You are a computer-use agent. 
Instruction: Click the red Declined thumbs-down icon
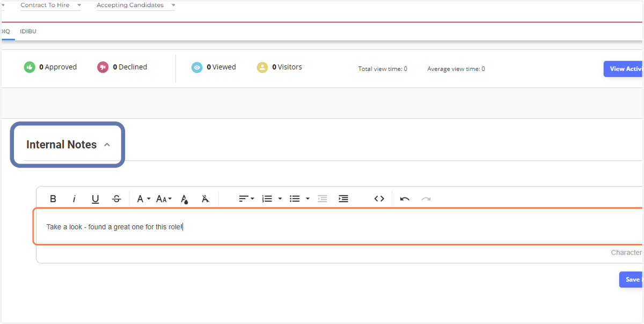click(103, 67)
